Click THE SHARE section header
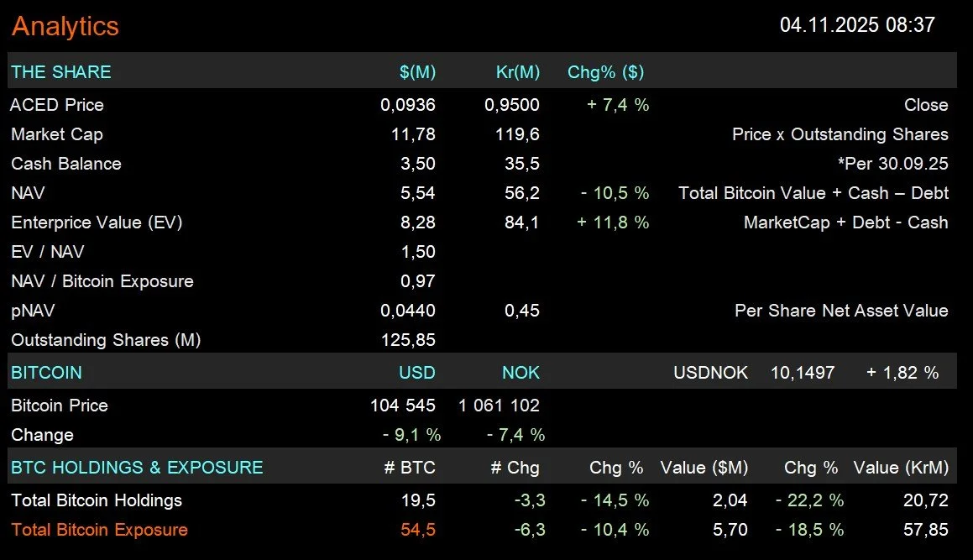973x560 pixels. click(x=60, y=72)
